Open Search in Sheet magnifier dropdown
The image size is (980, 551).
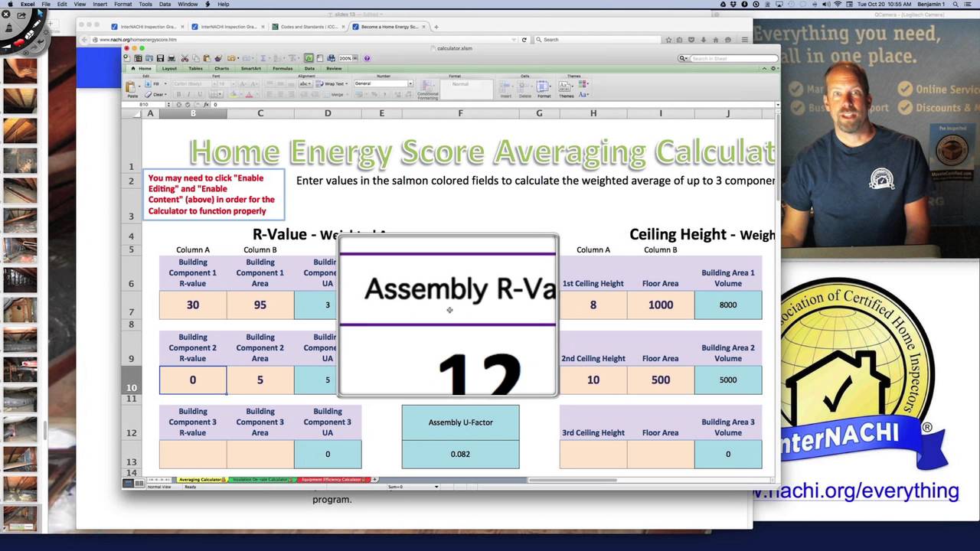[683, 58]
